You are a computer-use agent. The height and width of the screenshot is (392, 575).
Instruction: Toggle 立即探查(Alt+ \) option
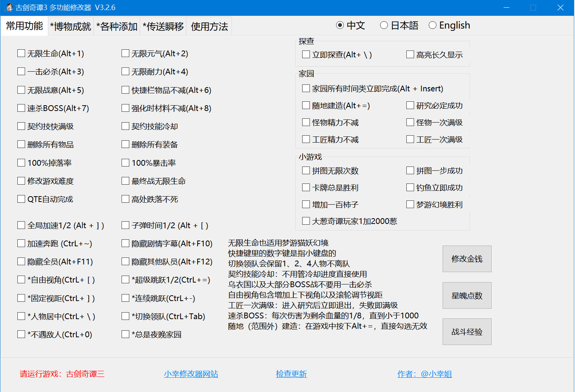(x=306, y=54)
